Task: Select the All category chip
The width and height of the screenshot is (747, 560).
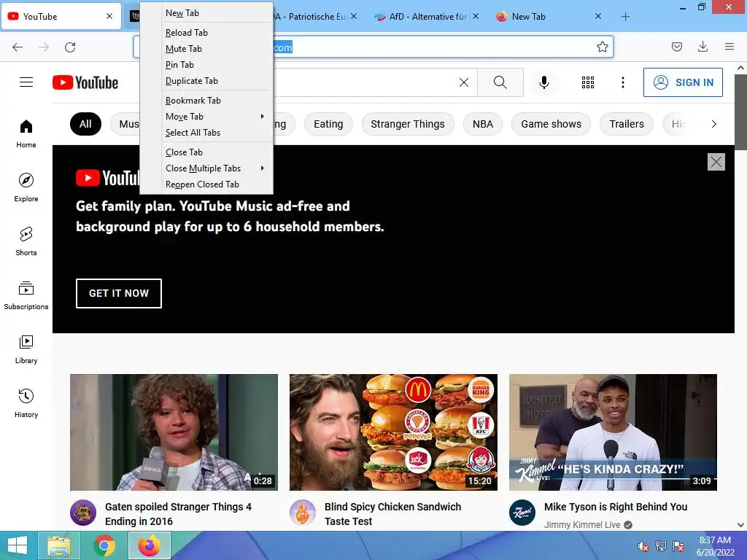Action: 85,124
